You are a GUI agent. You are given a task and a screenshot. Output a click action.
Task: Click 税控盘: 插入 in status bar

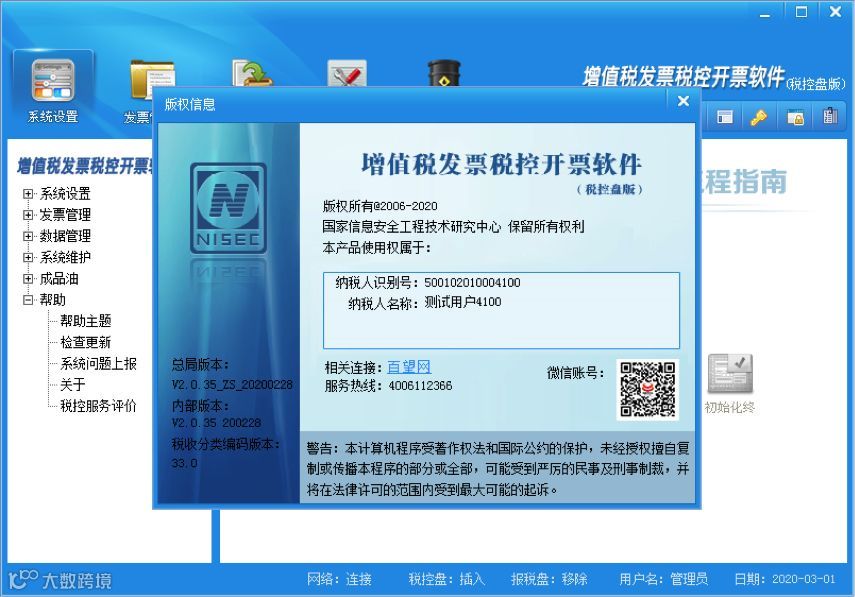coord(447,579)
